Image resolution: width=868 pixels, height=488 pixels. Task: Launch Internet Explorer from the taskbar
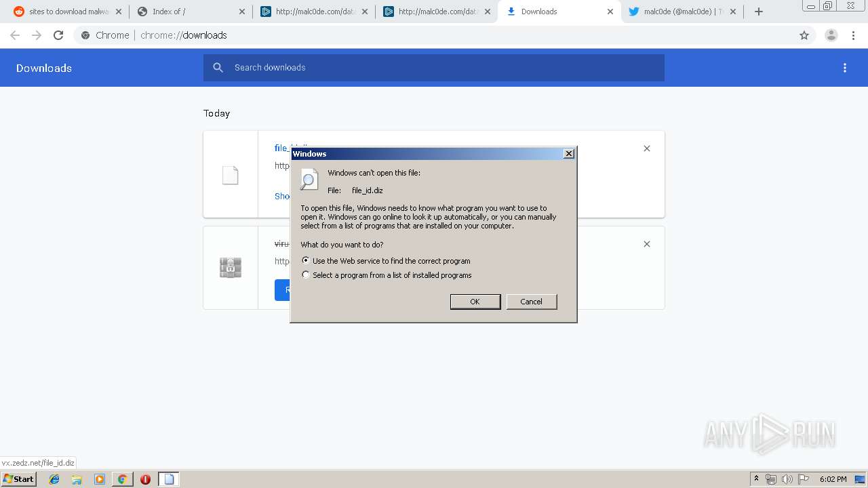pos(54,479)
